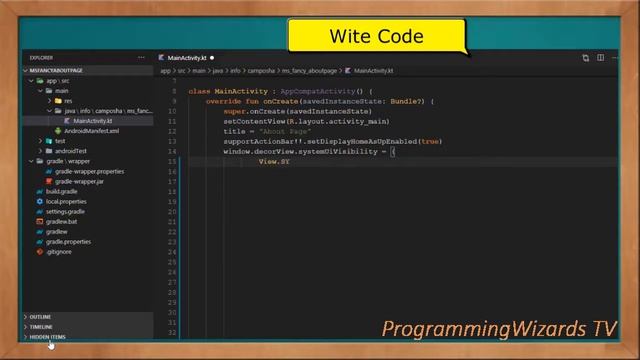Click the gradle icon next to build.gradle
640x360 pixels.
[x=40, y=191]
